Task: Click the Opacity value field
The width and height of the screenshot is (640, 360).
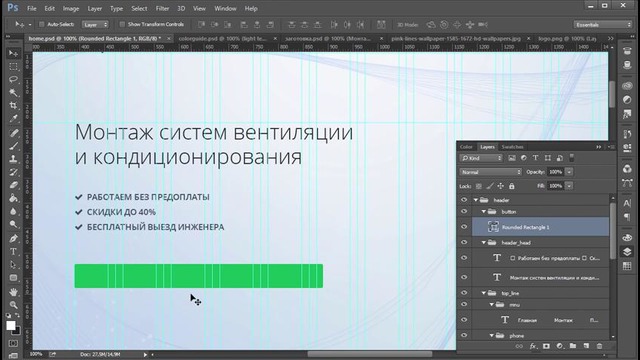Action: 556,172
